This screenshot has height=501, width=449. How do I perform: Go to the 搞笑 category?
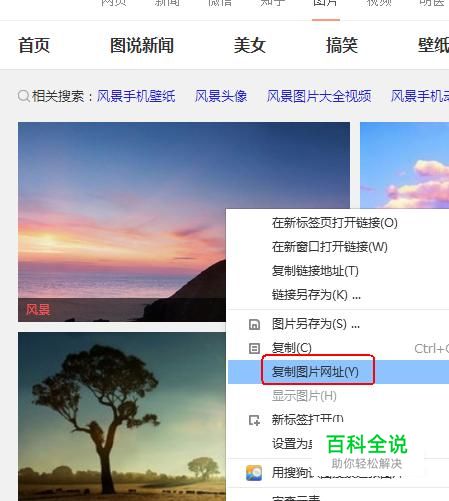point(342,45)
